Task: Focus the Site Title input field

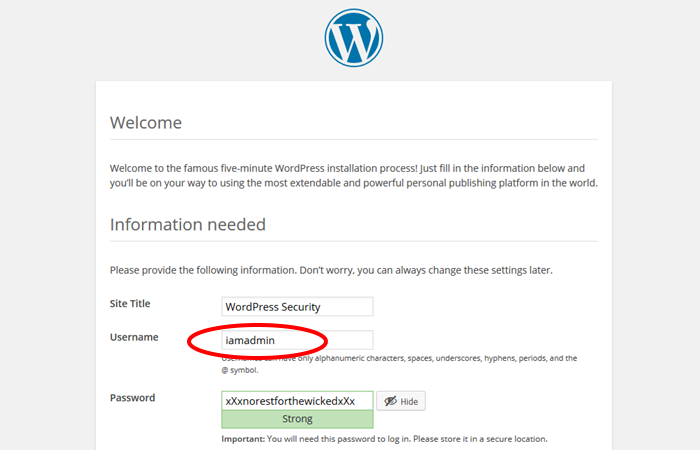Action: point(297,306)
